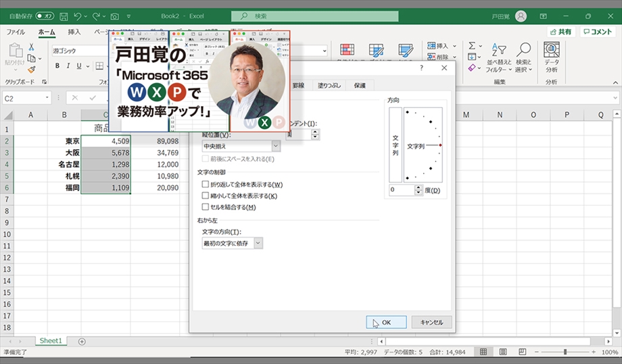The image size is (622, 364).
Task: Click the Clear eraser icon
Action: [472, 68]
